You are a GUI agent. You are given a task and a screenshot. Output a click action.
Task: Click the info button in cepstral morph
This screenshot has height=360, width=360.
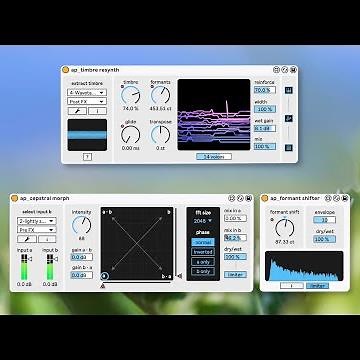tap(47, 239)
